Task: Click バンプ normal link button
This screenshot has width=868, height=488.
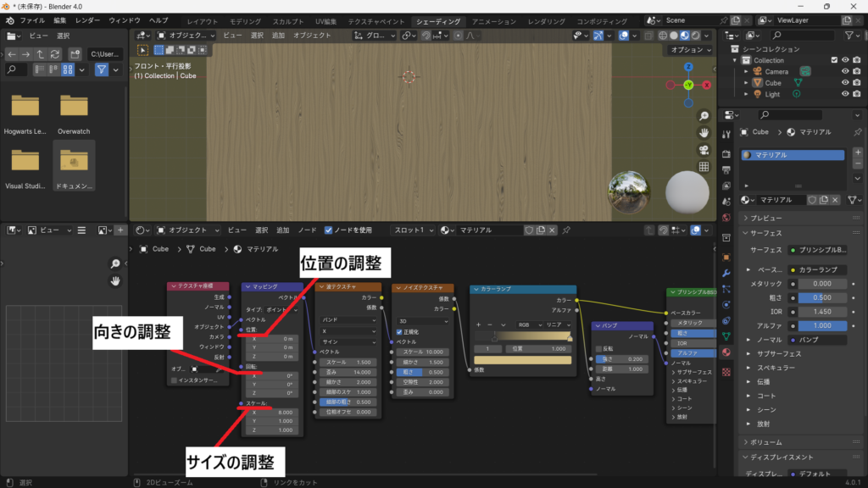Action: click(x=817, y=340)
